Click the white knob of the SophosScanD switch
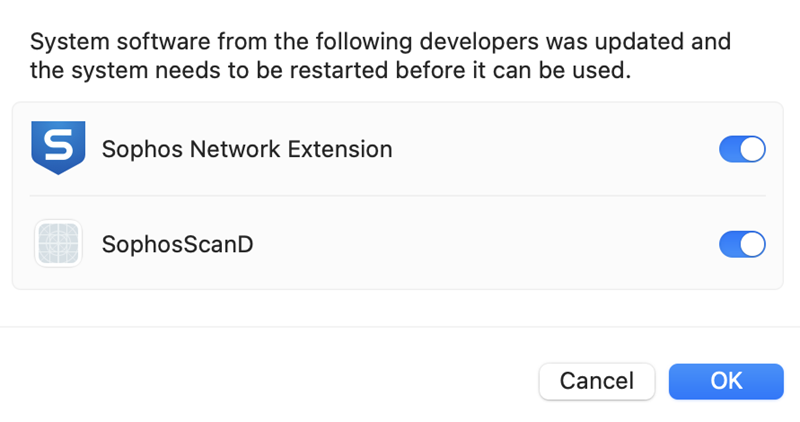This screenshot has height=422, width=800. [x=753, y=244]
